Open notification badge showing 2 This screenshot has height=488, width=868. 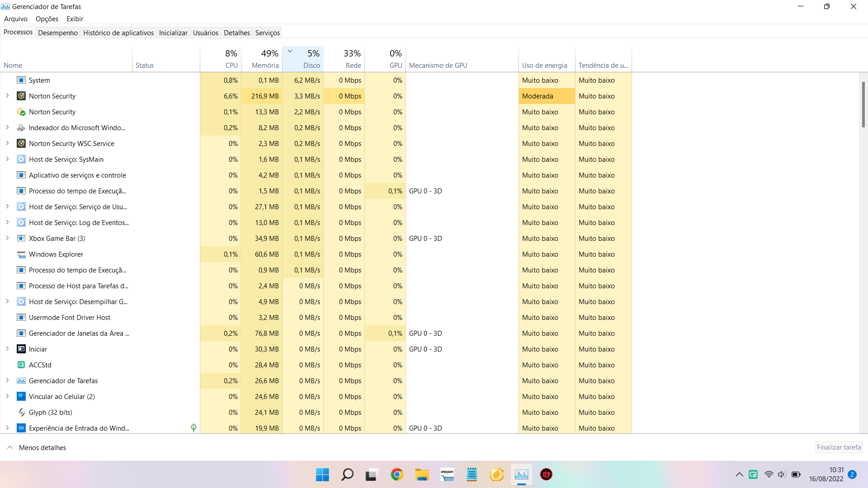(x=852, y=474)
